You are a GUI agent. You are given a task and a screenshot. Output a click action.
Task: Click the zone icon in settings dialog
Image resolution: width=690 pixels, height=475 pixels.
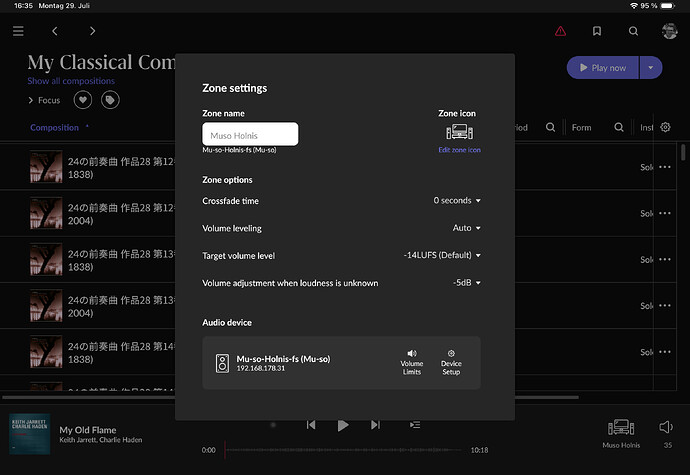pos(459,132)
